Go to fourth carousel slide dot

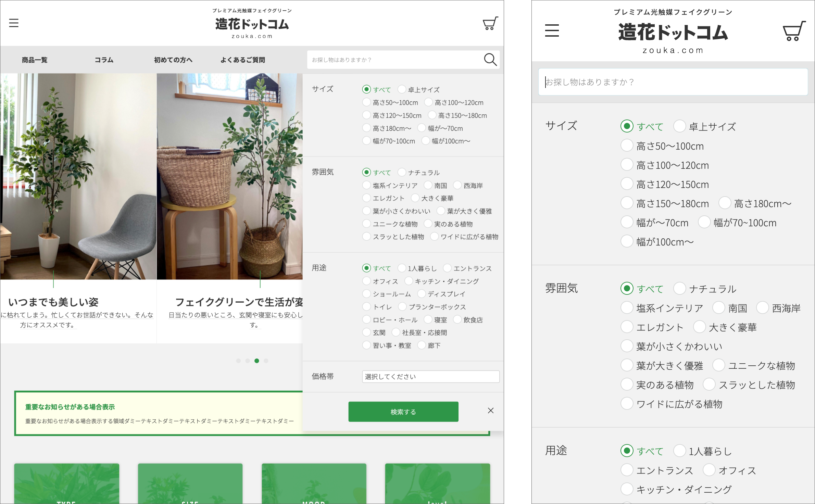[x=266, y=361]
